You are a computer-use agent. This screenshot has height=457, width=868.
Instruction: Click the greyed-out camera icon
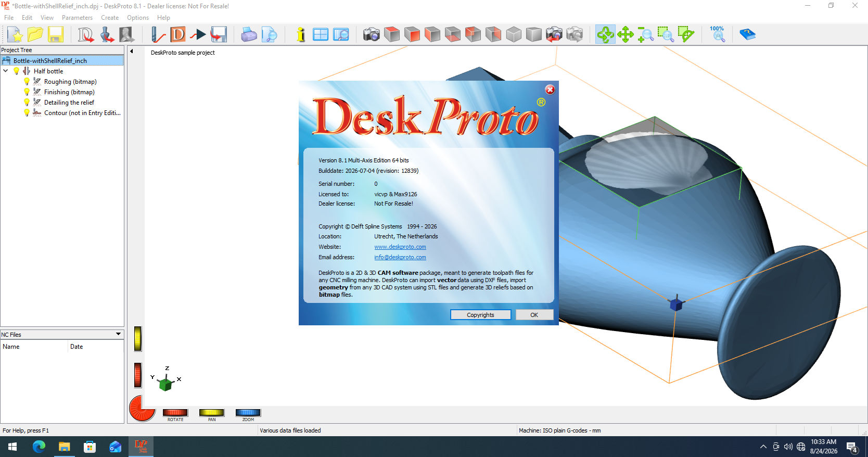575,35
